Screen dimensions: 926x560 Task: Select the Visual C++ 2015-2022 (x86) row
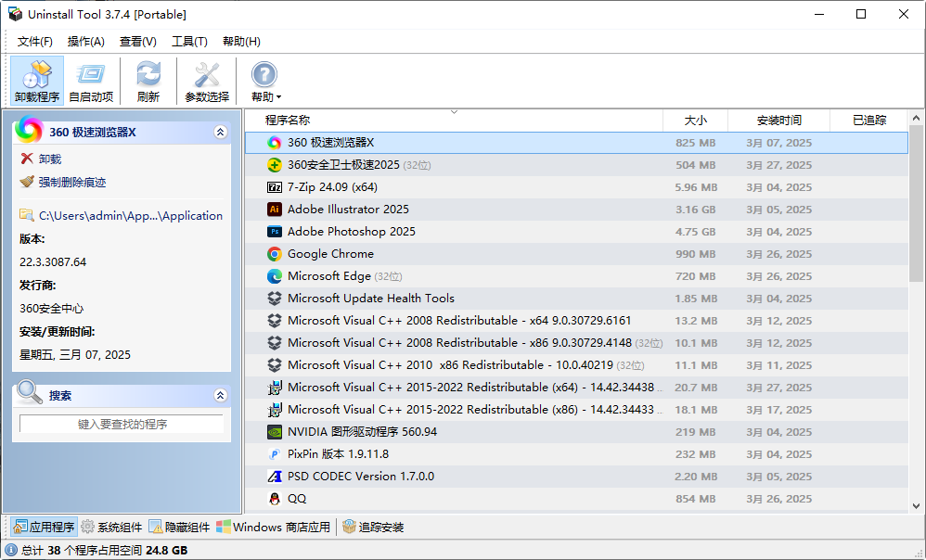pos(576,410)
